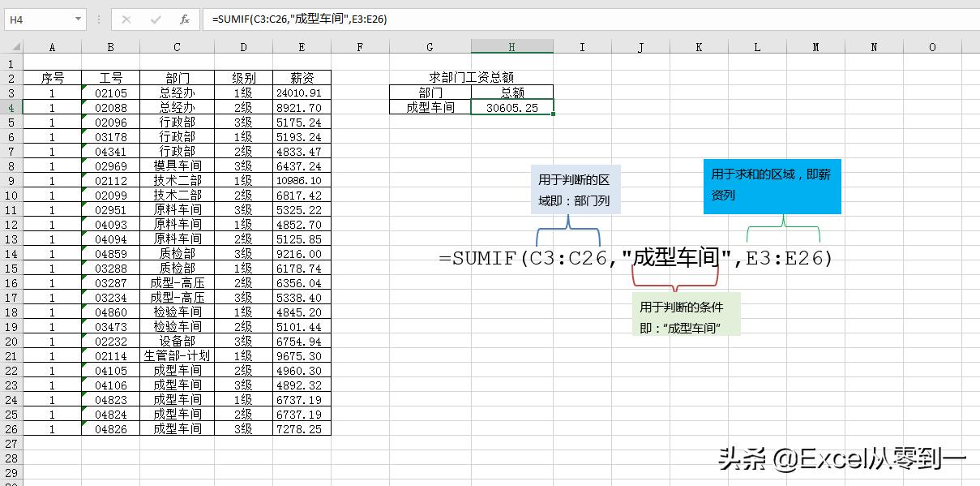Screen dimensions: 980x486
Task: Select column H header
Action: (x=511, y=46)
